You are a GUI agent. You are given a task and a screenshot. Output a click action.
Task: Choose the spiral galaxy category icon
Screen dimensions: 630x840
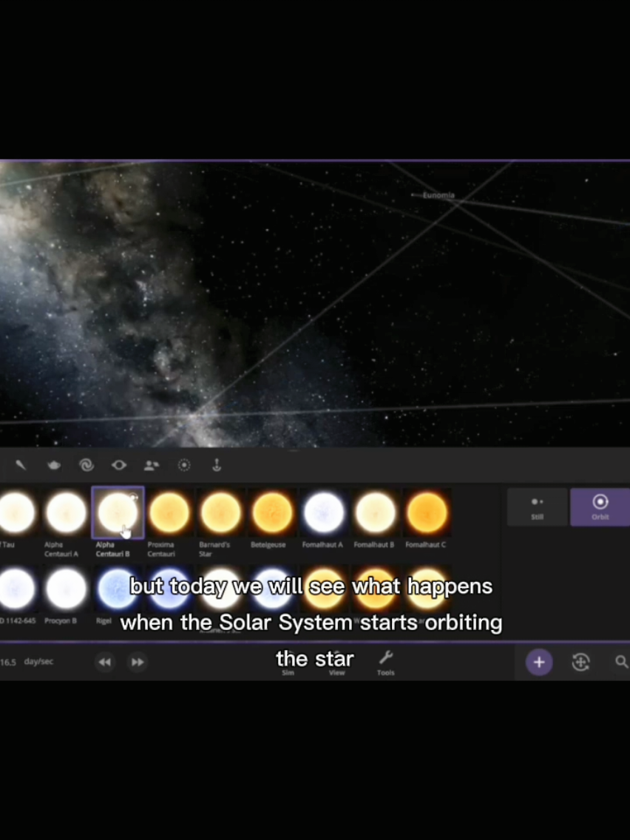coord(87,465)
